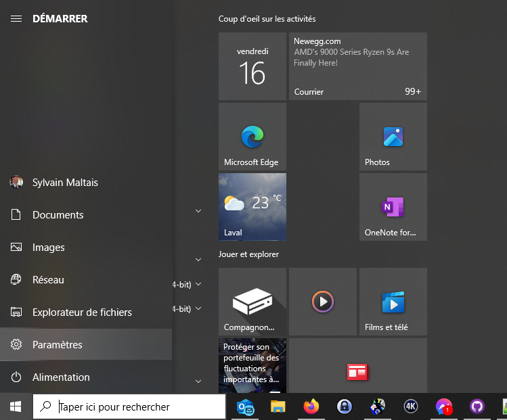Open the Compagnon console tile
This screenshot has height=420, width=507.
252,302
